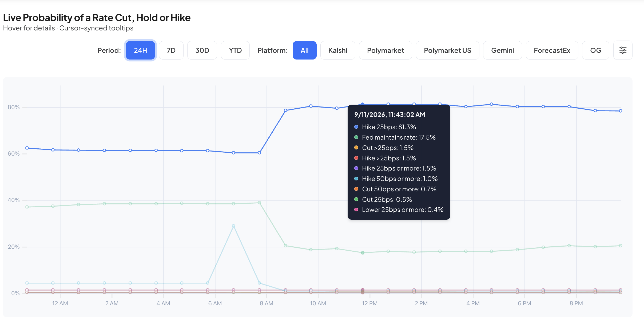Viewport: 644px width, 324px height.
Task: Select the All platform filter
Action: pyautogui.click(x=305, y=50)
